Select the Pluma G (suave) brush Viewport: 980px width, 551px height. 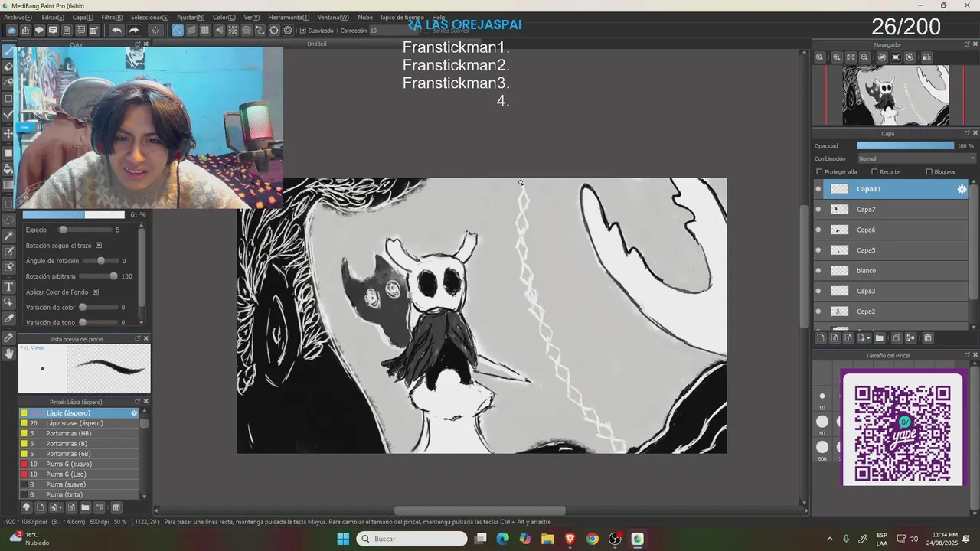pos(80,465)
